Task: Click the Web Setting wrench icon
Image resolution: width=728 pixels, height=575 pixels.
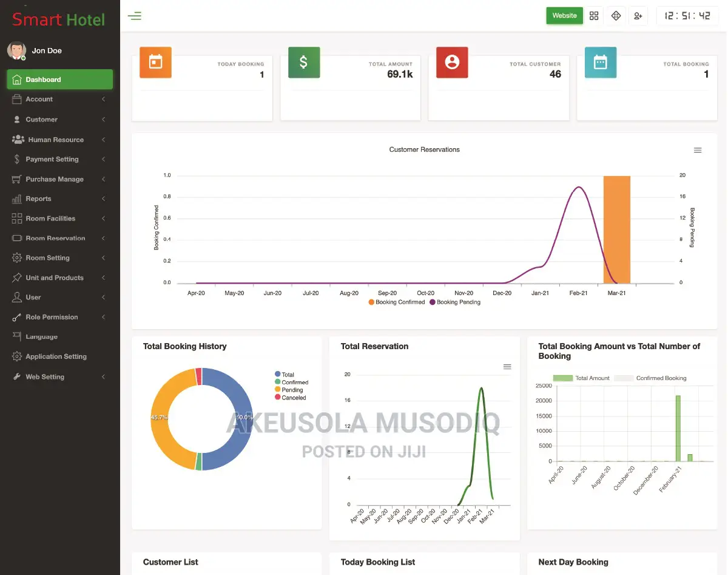Action: 17,376
